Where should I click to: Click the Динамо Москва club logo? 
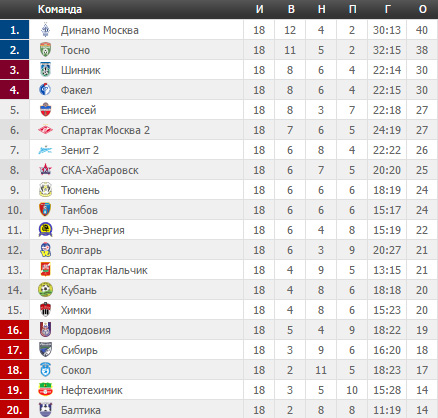click(45, 30)
